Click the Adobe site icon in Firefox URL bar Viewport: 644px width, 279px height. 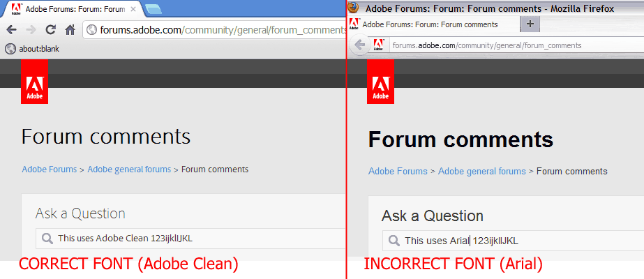tap(379, 45)
